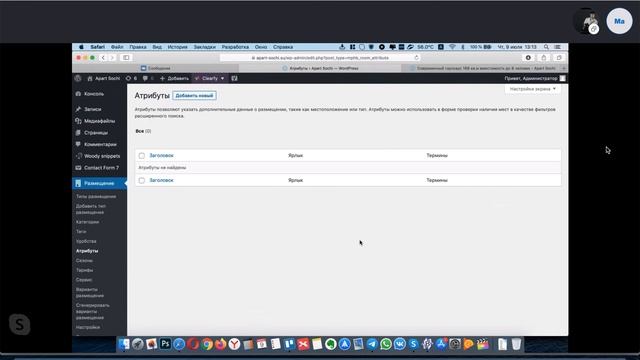This screenshot has width=640, height=360.
Task: Open updates counter in admin bar
Action: click(131, 78)
